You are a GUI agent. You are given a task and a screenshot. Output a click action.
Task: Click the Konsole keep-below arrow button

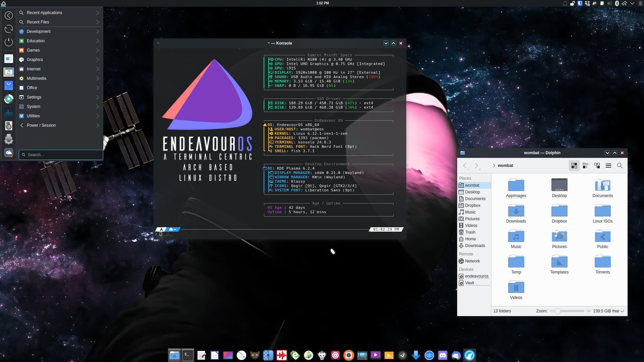(x=386, y=43)
